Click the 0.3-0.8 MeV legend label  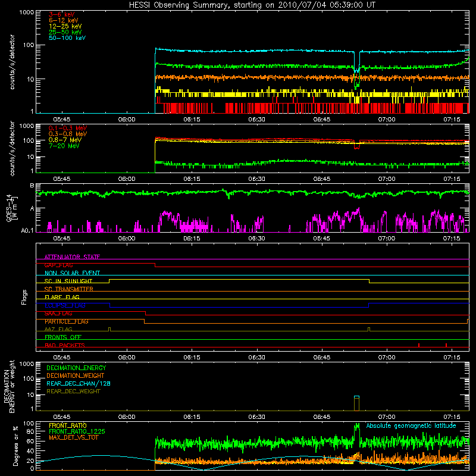68,134
